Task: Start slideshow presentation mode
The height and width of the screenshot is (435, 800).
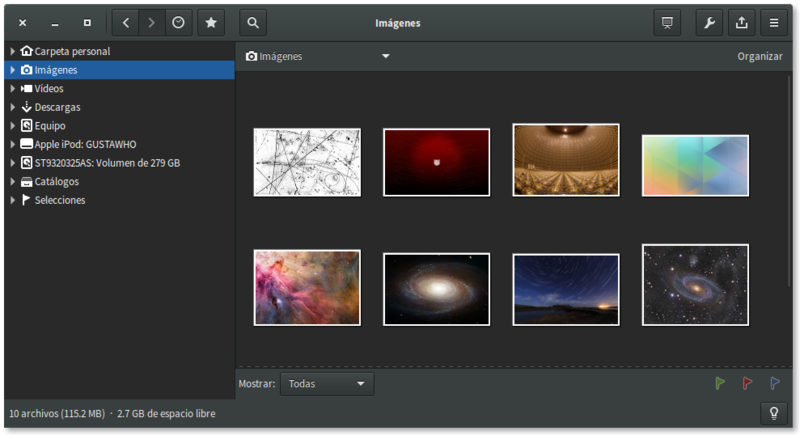Action: click(x=667, y=22)
